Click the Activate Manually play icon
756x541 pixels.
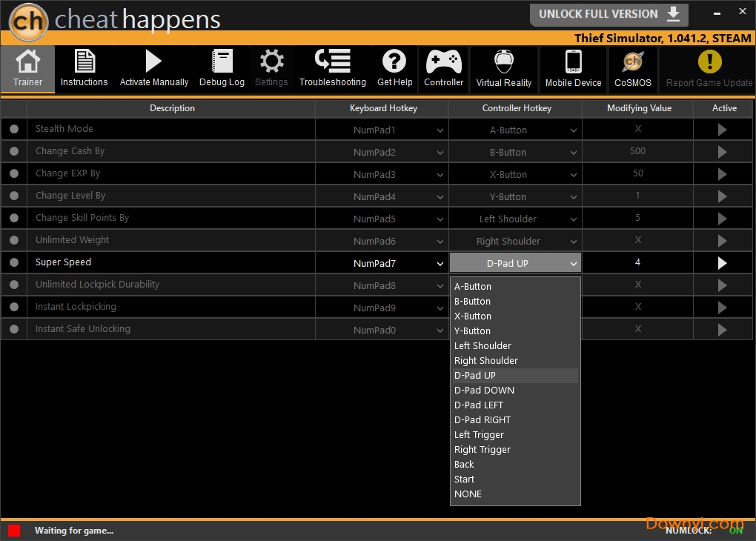pyautogui.click(x=153, y=62)
